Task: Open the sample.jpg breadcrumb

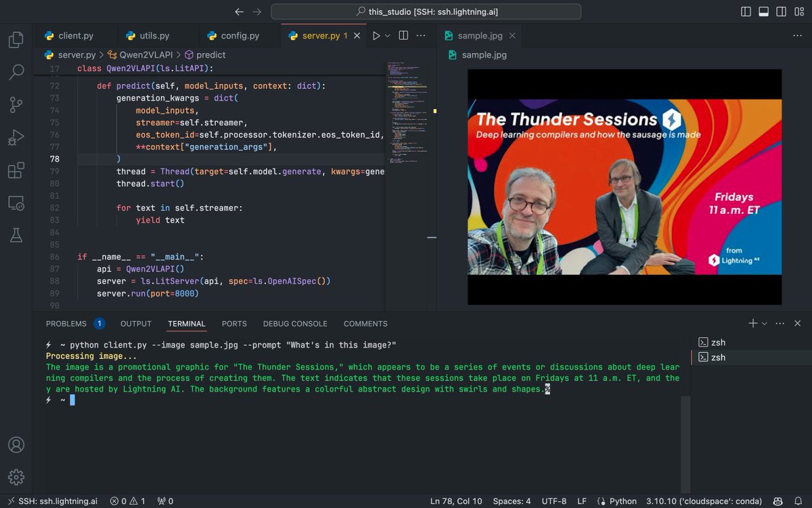Action: [477, 55]
